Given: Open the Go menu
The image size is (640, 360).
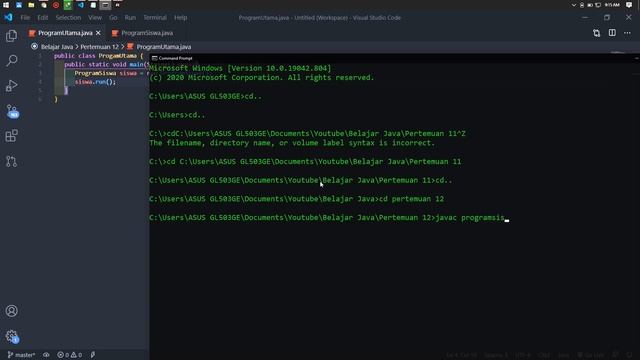Looking at the screenshot, I should (113, 18).
